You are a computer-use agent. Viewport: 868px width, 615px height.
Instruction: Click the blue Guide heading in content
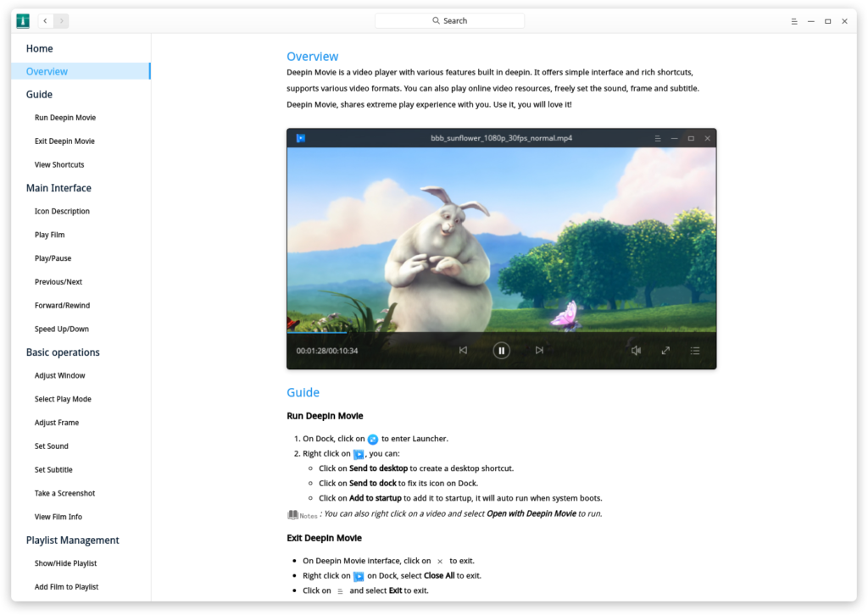coord(303,393)
